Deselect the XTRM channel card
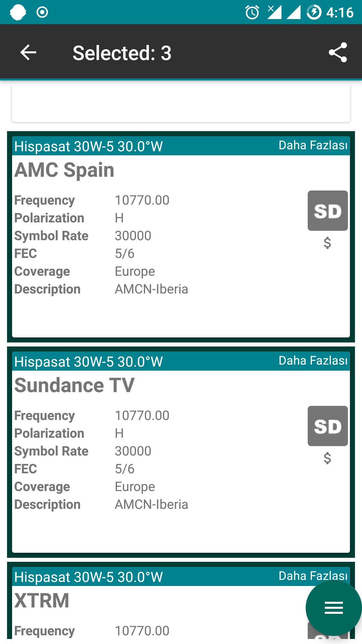Image resolution: width=362 pixels, height=644 pixels. point(181,600)
